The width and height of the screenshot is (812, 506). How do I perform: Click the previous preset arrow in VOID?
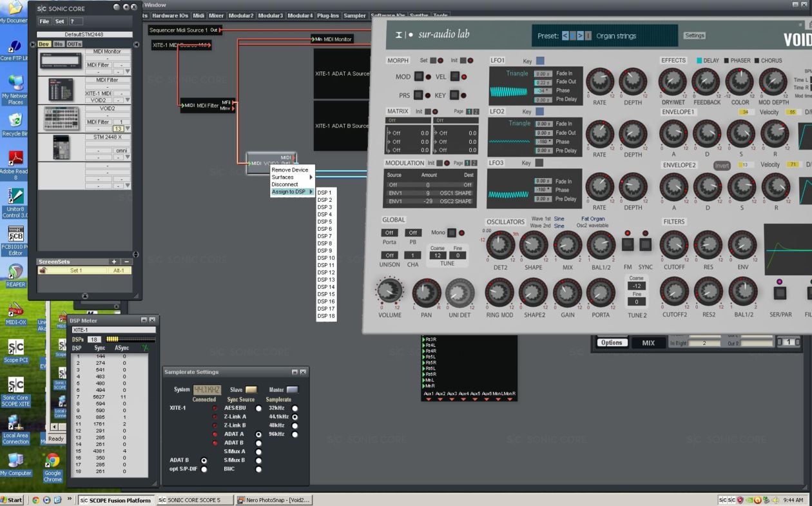565,36
